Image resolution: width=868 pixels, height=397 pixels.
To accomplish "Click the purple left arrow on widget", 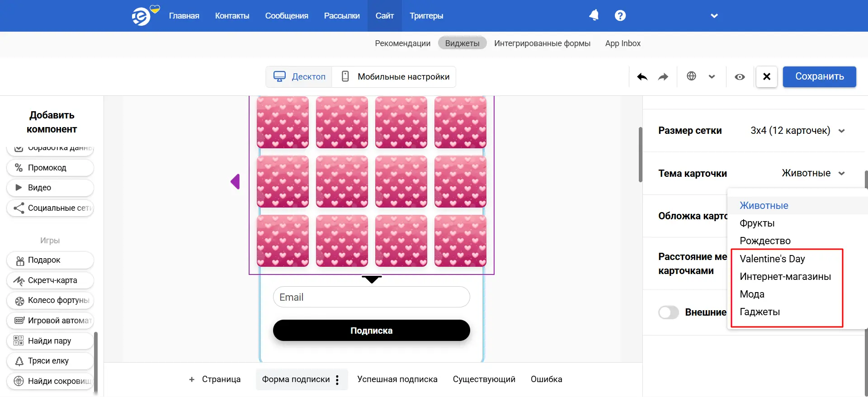I will [x=235, y=182].
